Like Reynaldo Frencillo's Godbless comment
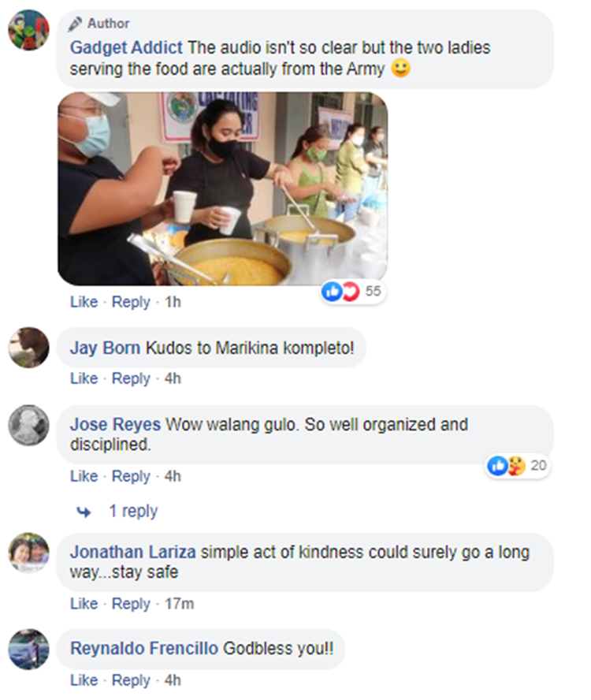 84,680
